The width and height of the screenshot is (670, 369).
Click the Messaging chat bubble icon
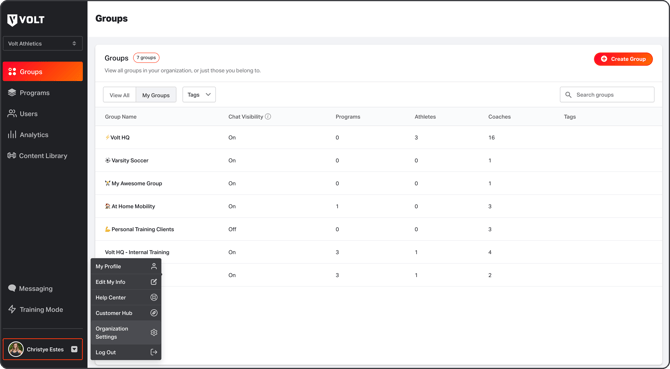tap(12, 288)
